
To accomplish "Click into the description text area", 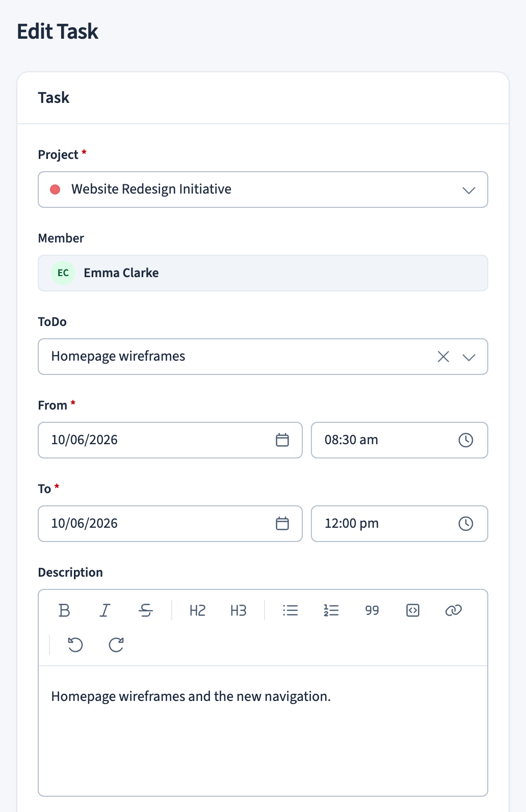I will click(x=263, y=731).
